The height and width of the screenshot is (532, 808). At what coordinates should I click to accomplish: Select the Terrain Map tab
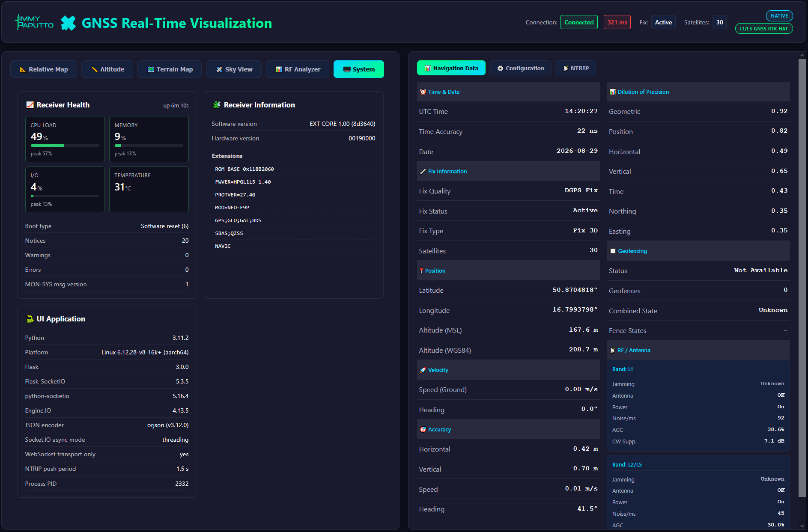[170, 69]
